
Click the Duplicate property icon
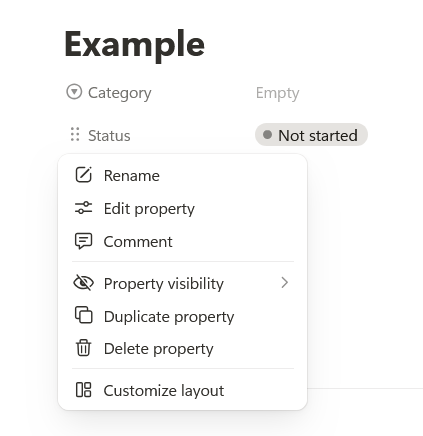tap(83, 315)
